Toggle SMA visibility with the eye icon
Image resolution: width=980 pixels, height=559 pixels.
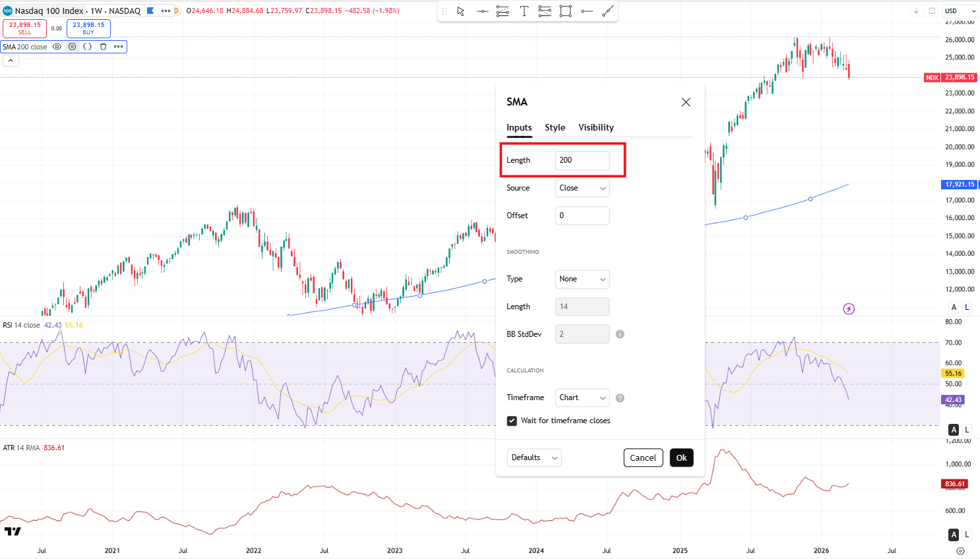coord(57,47)
